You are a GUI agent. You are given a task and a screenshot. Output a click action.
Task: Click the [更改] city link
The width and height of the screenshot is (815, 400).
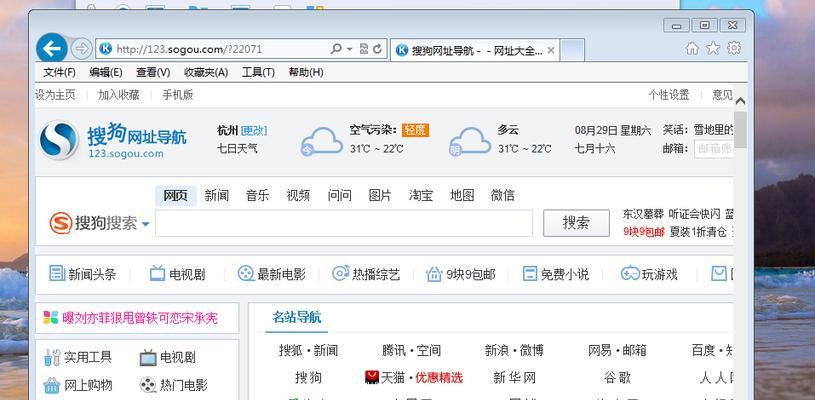(x=254, y=130)
